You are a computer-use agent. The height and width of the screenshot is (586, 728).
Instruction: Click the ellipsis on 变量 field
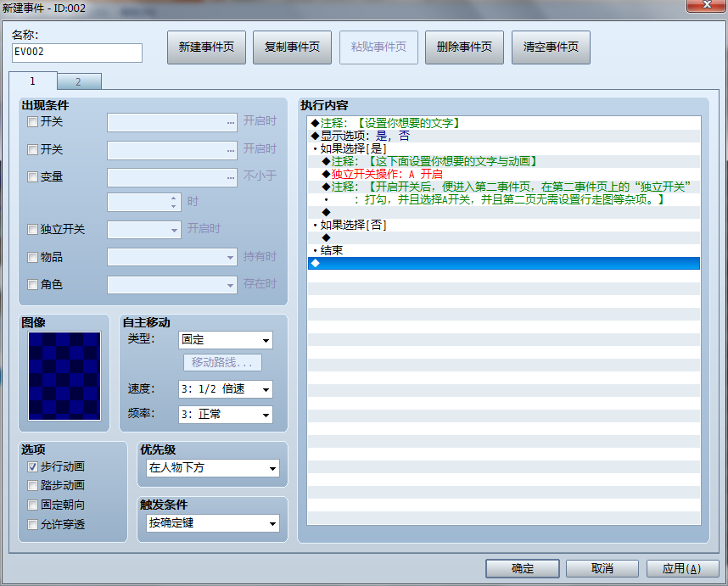coord(231,178)
